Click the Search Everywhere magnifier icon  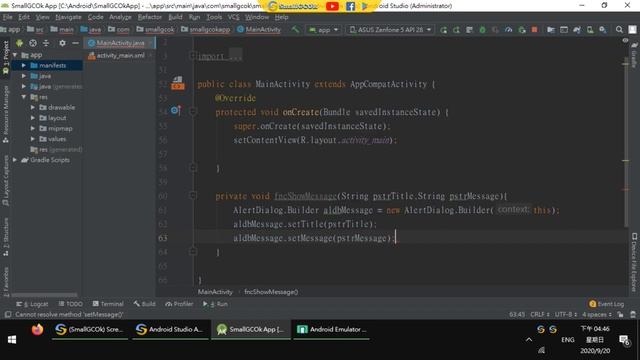coord(619,30)
